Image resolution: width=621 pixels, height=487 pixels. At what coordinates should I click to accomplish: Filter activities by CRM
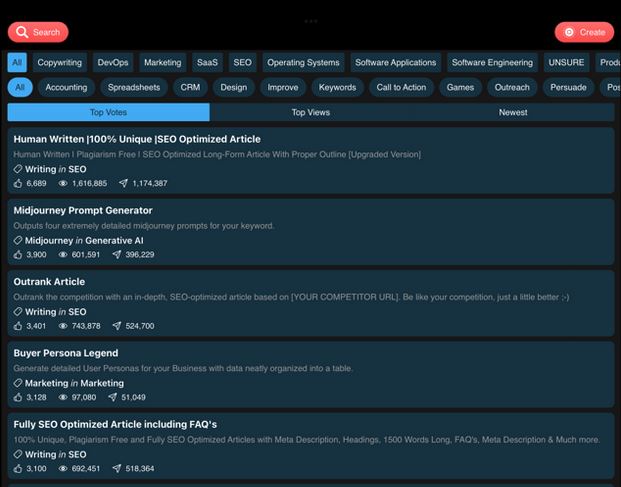click(190, 88)
